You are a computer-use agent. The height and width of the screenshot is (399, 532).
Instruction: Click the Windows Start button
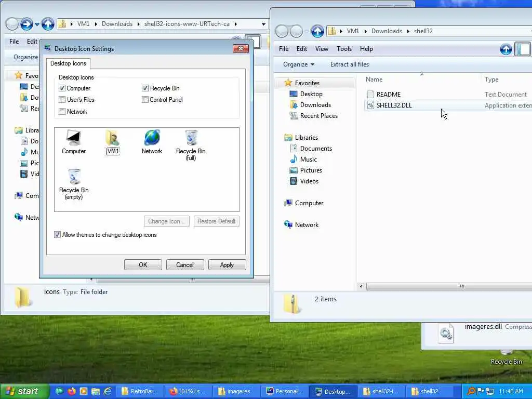click(x=24, y=391)
